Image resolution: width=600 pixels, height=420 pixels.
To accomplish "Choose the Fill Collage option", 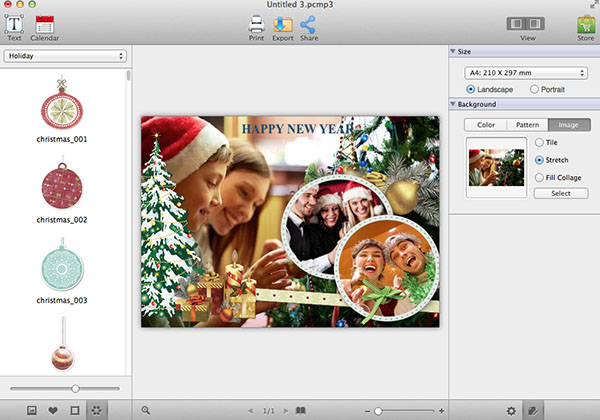I will click(x=540, y=176).
